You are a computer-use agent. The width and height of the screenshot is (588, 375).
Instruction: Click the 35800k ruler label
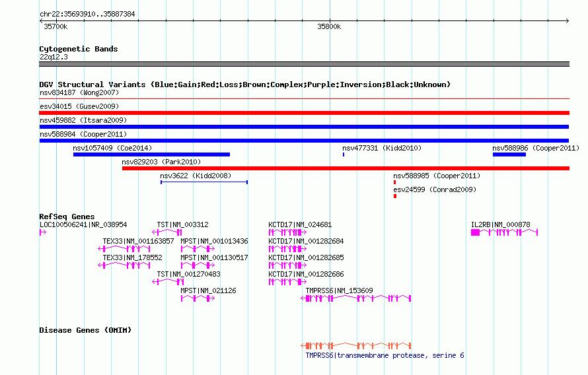(x=329, y=26)
